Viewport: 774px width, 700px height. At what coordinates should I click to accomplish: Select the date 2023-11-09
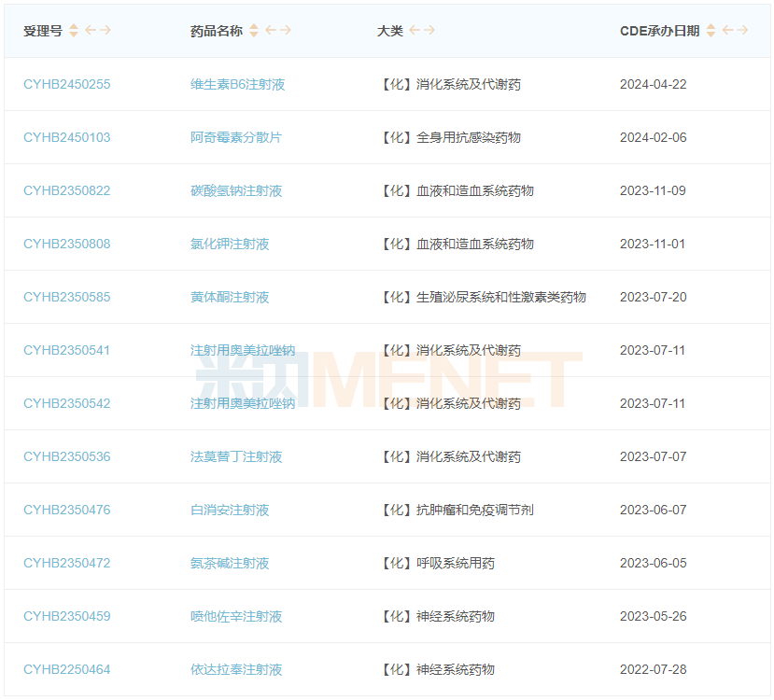tap(653, 191)
